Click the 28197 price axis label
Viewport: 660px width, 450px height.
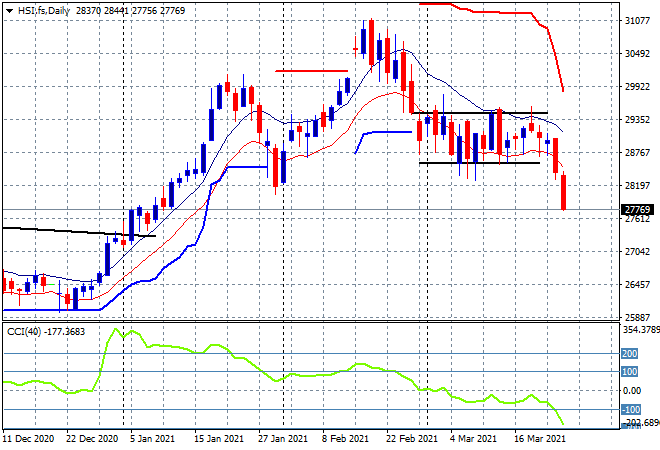(x=637, y=186)
